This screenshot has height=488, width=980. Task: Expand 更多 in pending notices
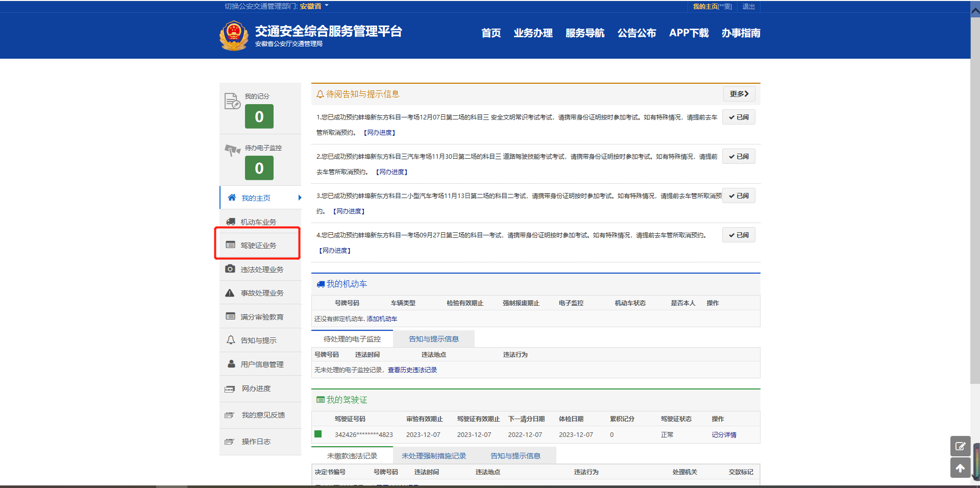click(739, 94)
